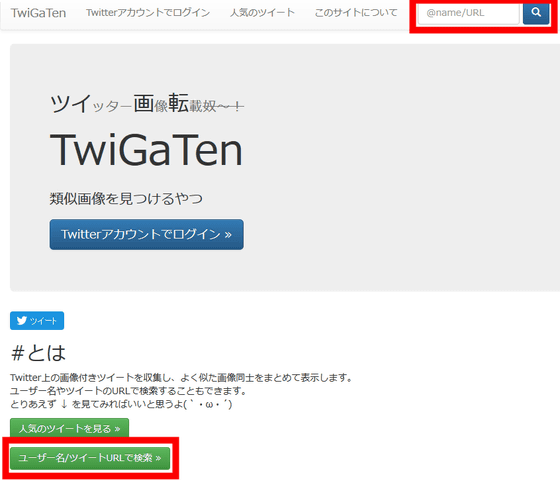
Task: Click the large blue Twitterアカウントでログイン button
Action: 146,234
